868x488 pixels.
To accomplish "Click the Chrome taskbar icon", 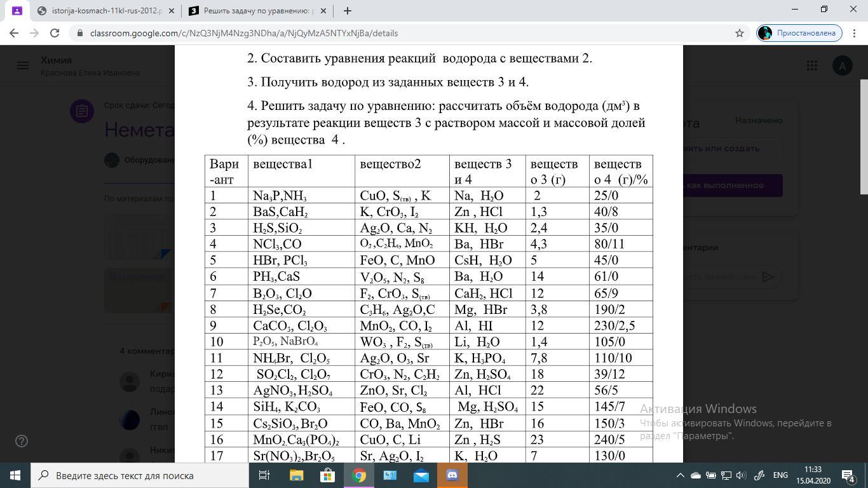I will click(x=358, y=475).
